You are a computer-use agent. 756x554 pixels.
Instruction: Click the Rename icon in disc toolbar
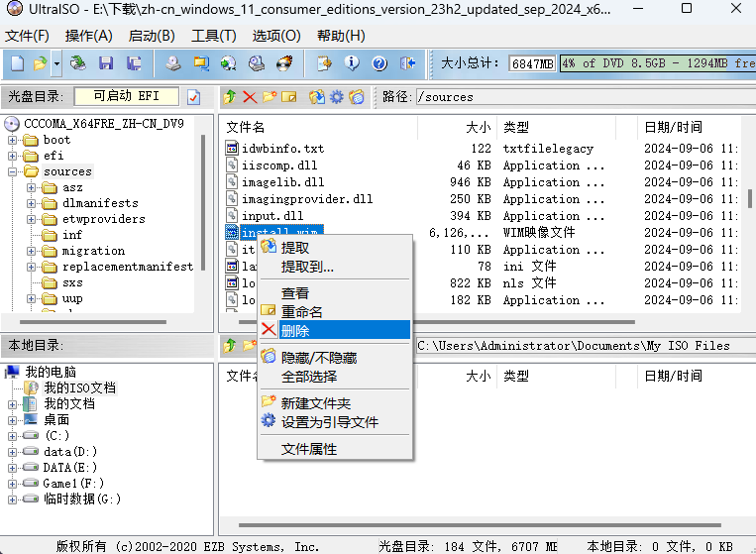pos(288,97)
